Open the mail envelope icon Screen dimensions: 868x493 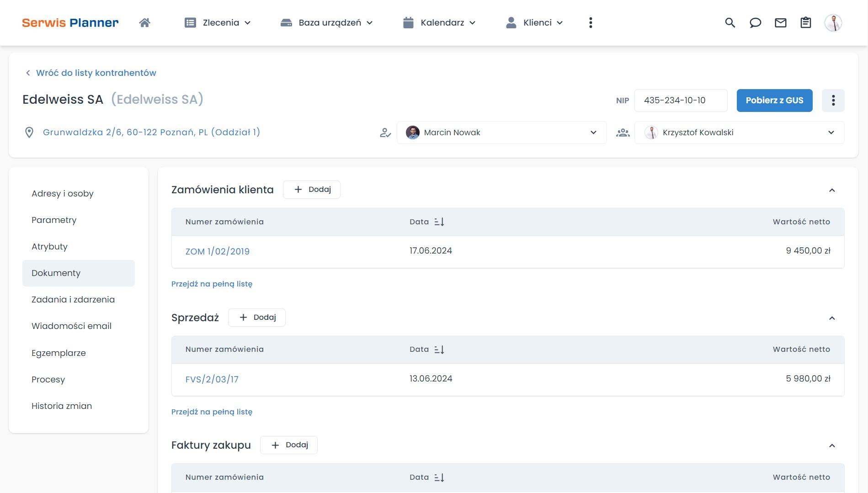point(781,22)
